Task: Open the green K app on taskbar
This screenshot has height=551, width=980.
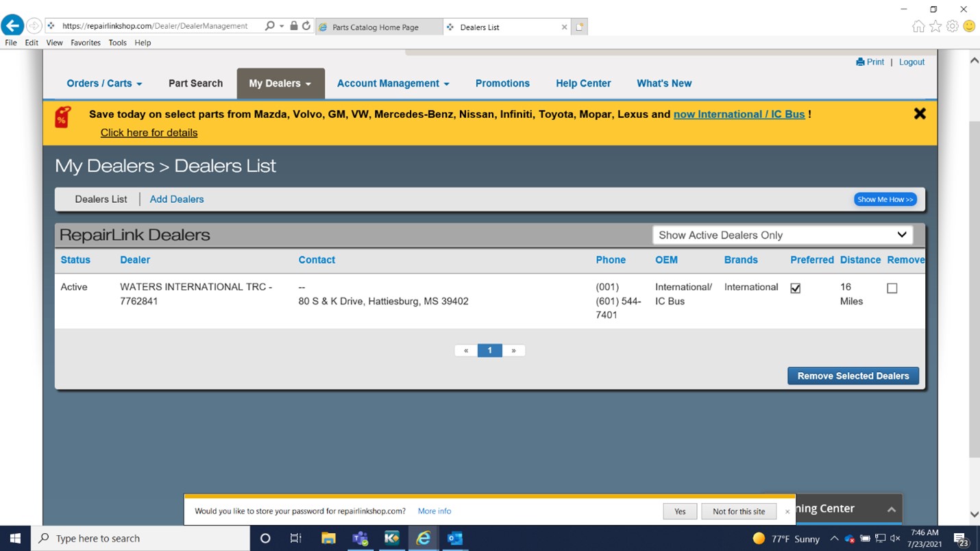Action: pos(391,538)
